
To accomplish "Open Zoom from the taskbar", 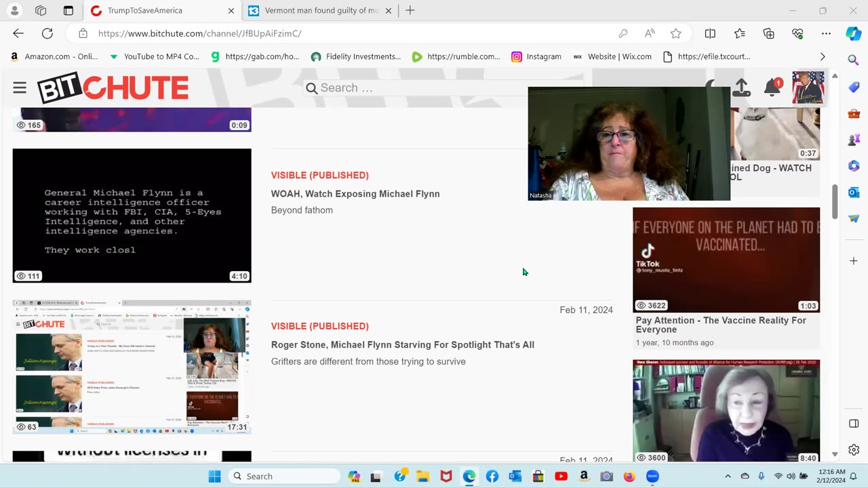I will pyautogui.click(x=652, y=476).
